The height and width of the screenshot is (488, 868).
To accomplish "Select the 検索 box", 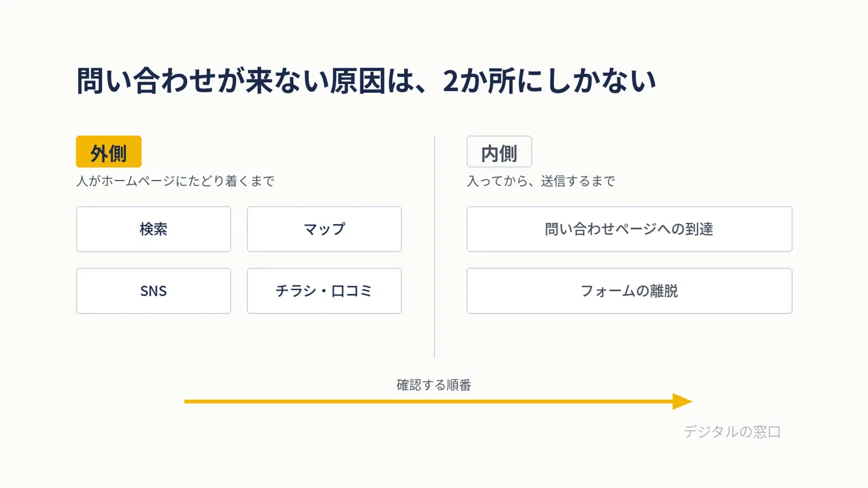I will 153,229.
